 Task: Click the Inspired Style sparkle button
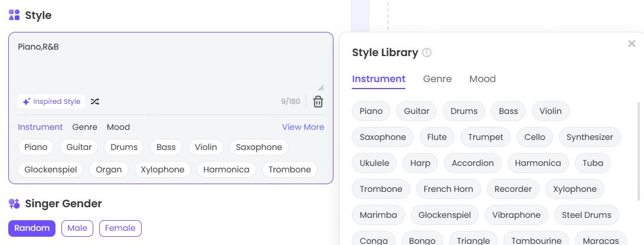click(x=51, y=102)
